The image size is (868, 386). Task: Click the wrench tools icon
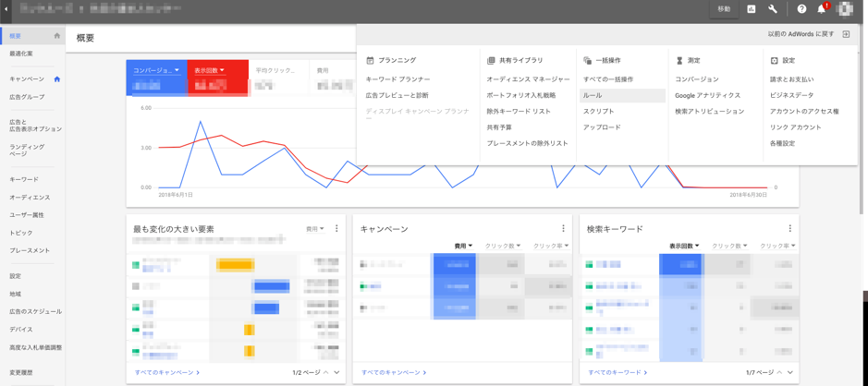click(x=773, y=9)
